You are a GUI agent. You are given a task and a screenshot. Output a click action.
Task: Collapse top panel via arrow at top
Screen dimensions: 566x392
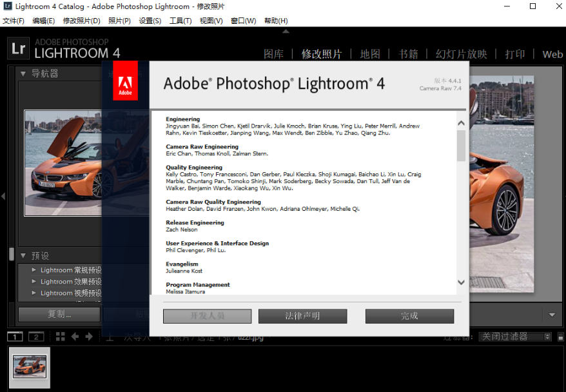286,32
